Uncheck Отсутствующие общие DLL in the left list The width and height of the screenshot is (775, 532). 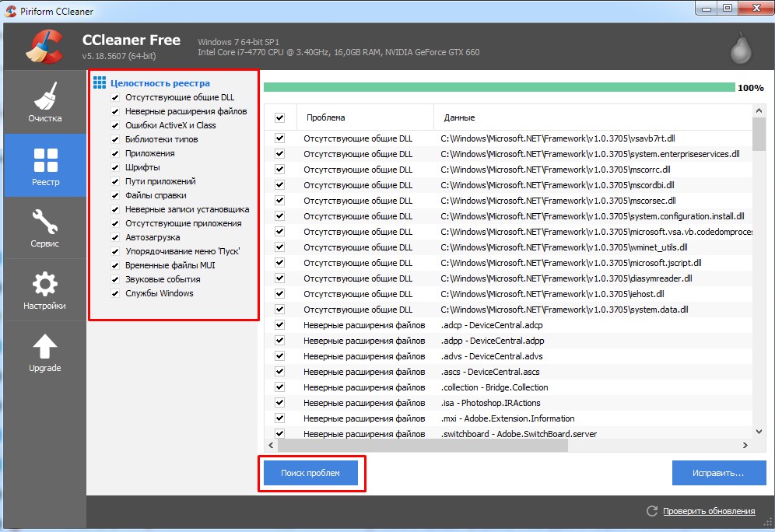point(115,97)
